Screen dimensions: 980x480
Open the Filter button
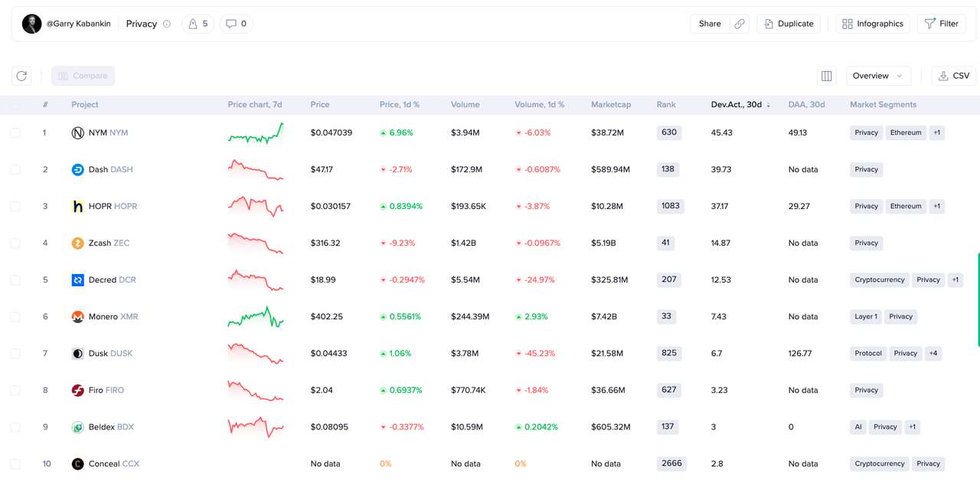[x=941, y=24]
